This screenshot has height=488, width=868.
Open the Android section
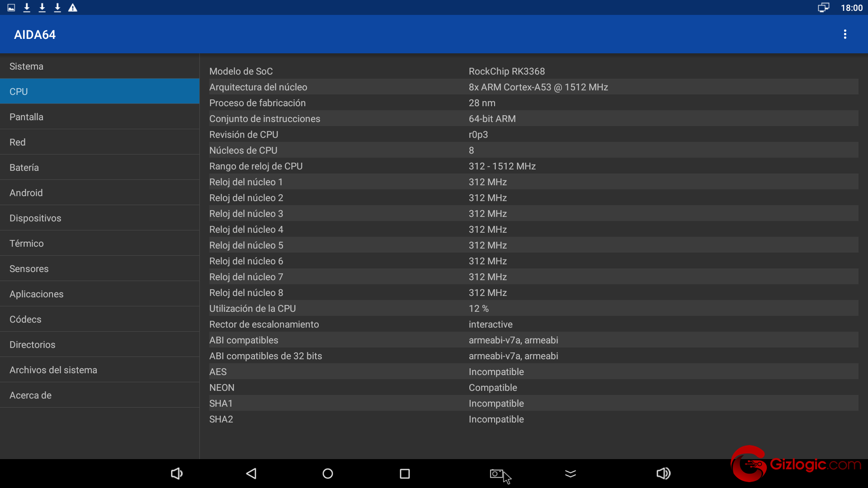[99, 192]
